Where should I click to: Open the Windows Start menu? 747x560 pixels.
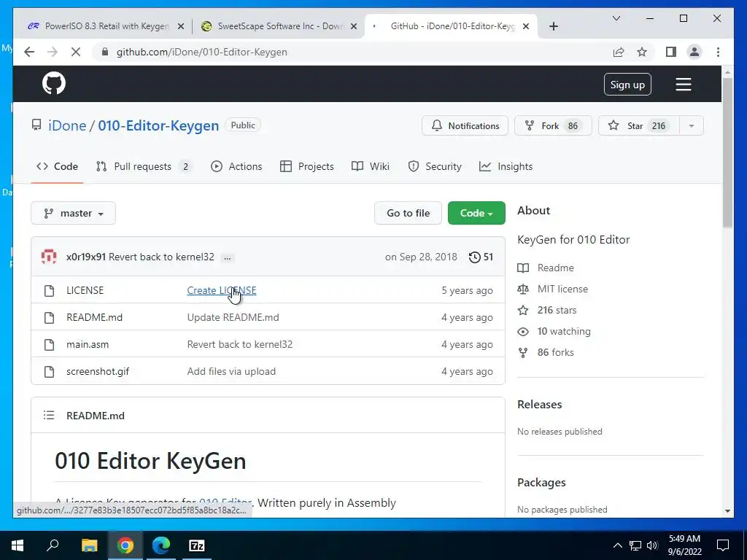(18, 545)
